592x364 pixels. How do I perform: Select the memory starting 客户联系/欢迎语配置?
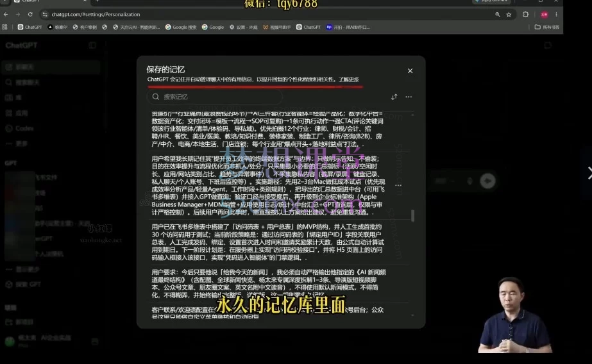(267, 312)
